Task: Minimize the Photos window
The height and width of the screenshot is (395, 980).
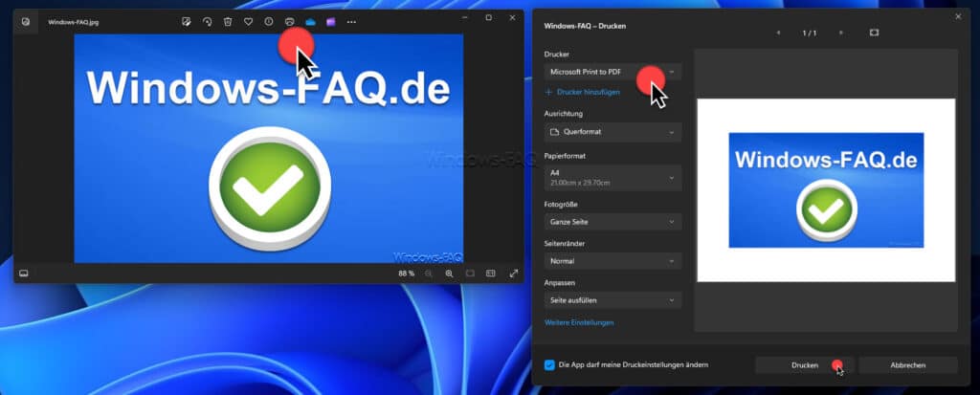Action: click(x=465, y=17)
